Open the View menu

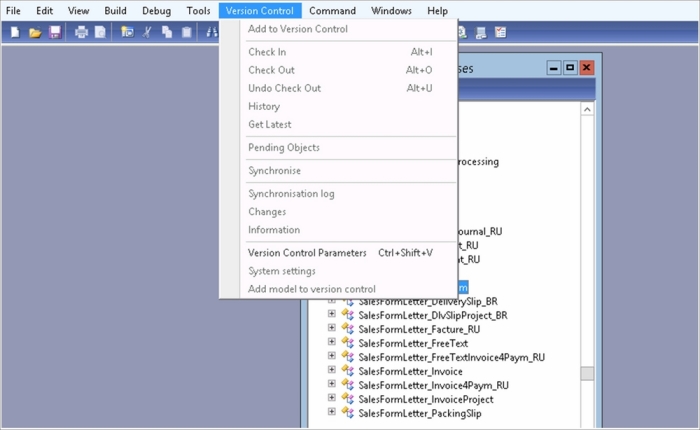[x=78, y=11]
